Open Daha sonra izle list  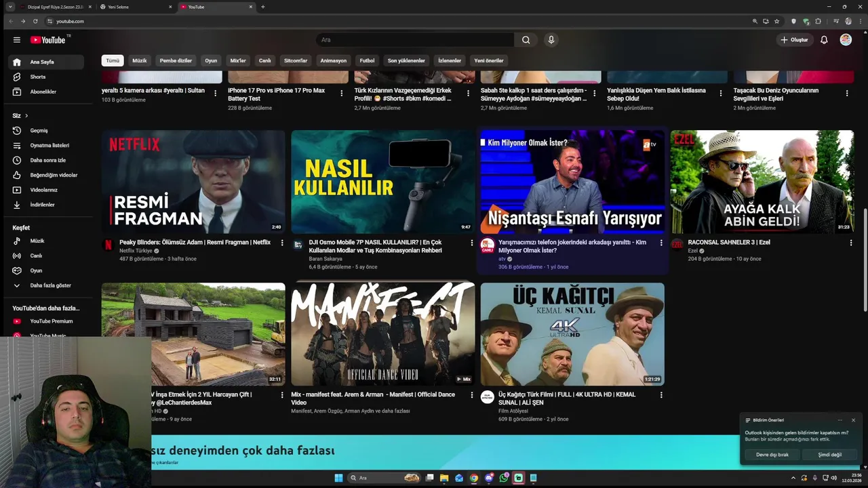coord(47,160)
